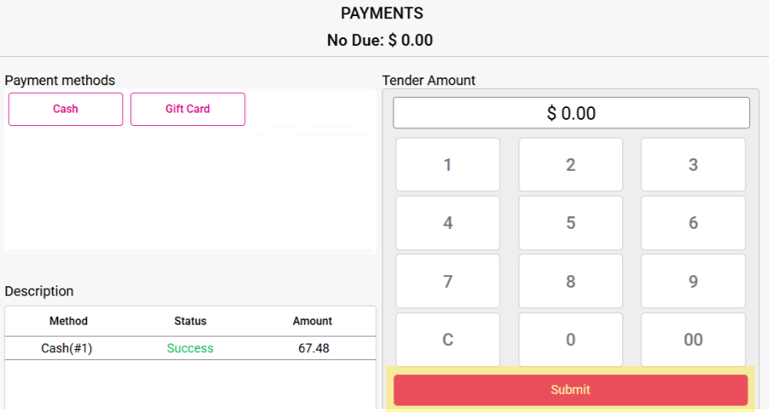Screen dimensions: 769x412
Task: Click the Method column header
Action: click(68, 321)
